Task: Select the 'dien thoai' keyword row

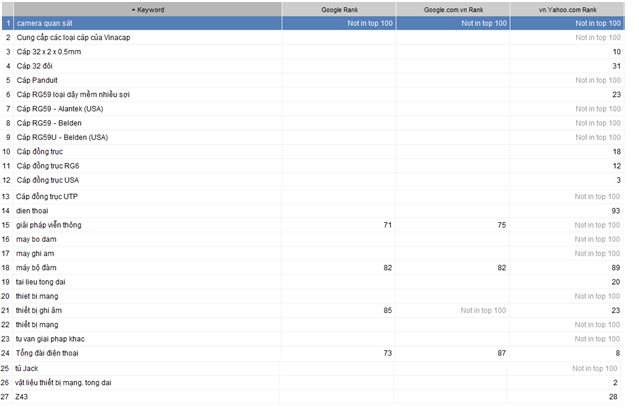Action: tap(38, 211)
